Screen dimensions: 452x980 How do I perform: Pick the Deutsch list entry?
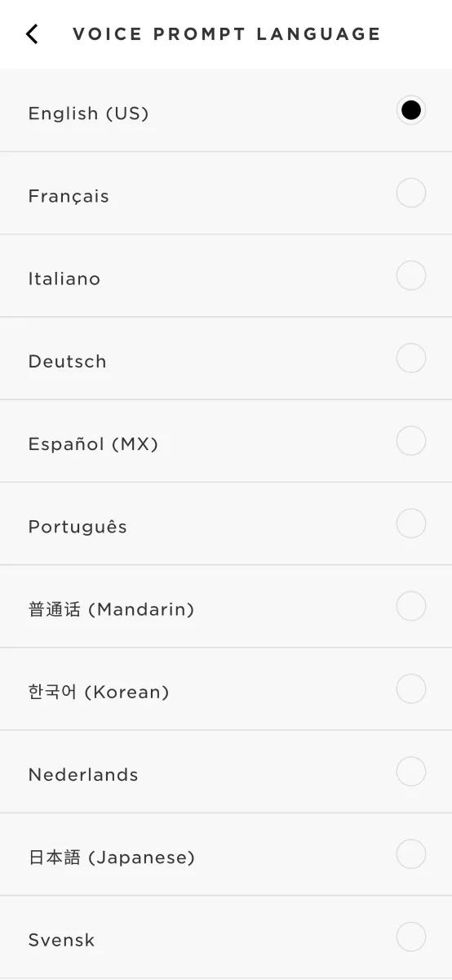(x=226, y=359)
